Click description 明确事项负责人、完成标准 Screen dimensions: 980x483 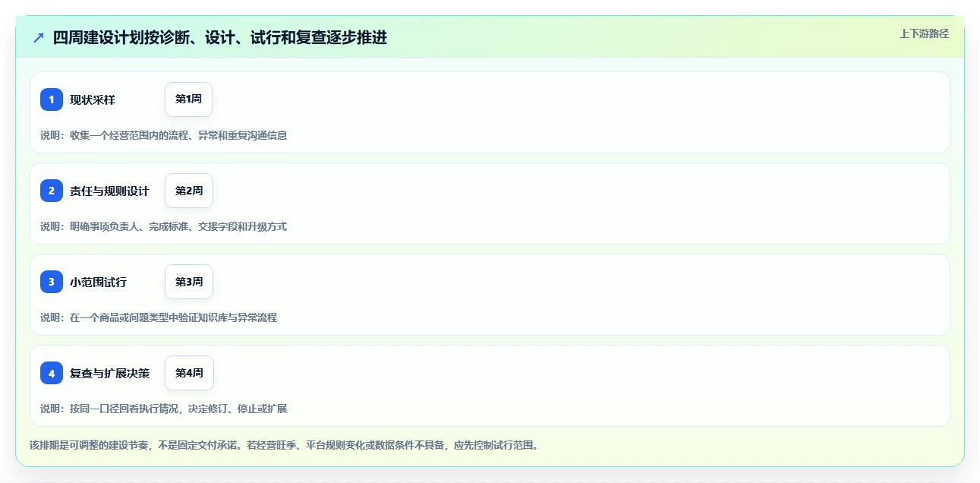pos(178,226)
